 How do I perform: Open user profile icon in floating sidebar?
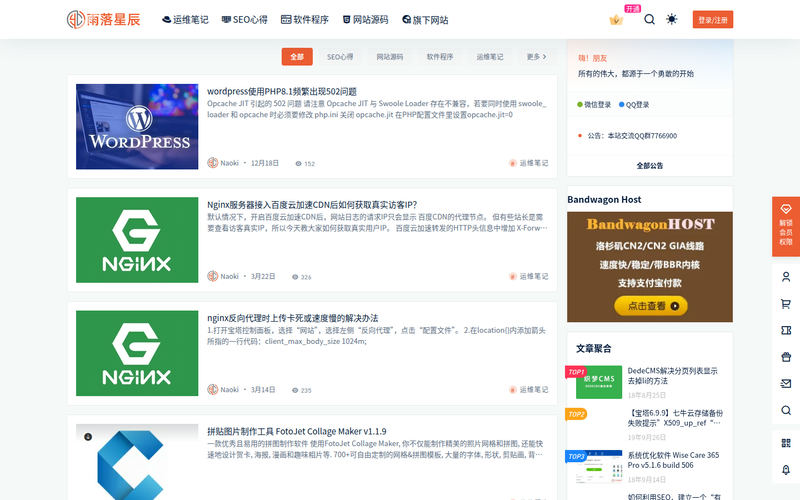pos(786,277)
